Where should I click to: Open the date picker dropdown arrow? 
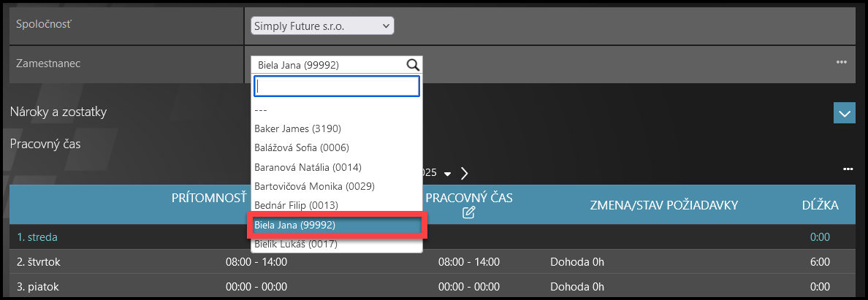(x=447, y=174)
